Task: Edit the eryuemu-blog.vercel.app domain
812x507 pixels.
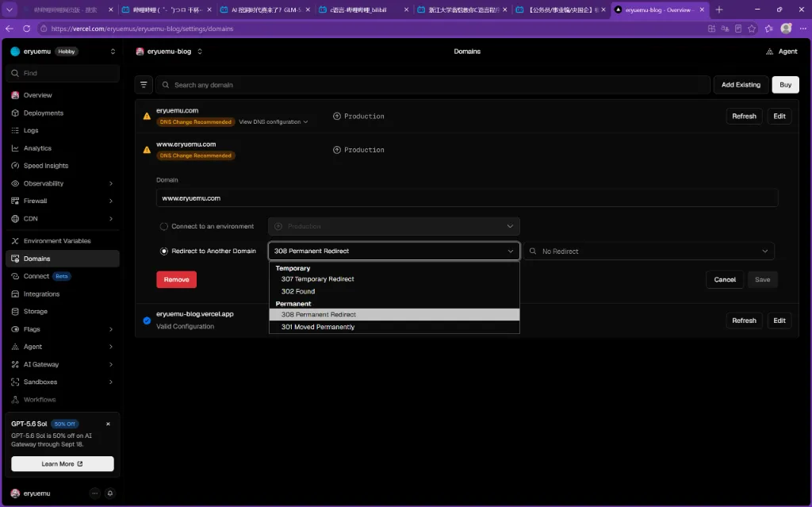Action: (x=779, y=321)
